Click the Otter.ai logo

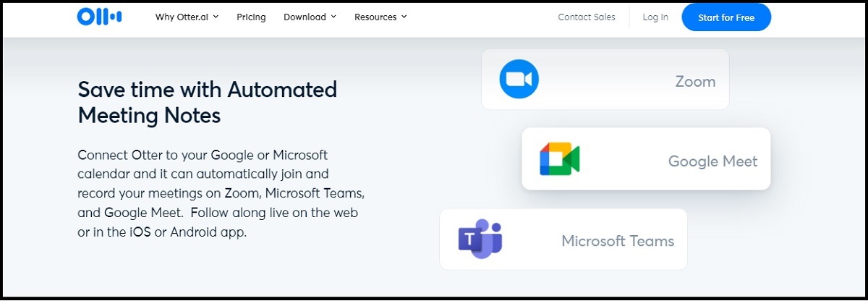coord(99,17)
